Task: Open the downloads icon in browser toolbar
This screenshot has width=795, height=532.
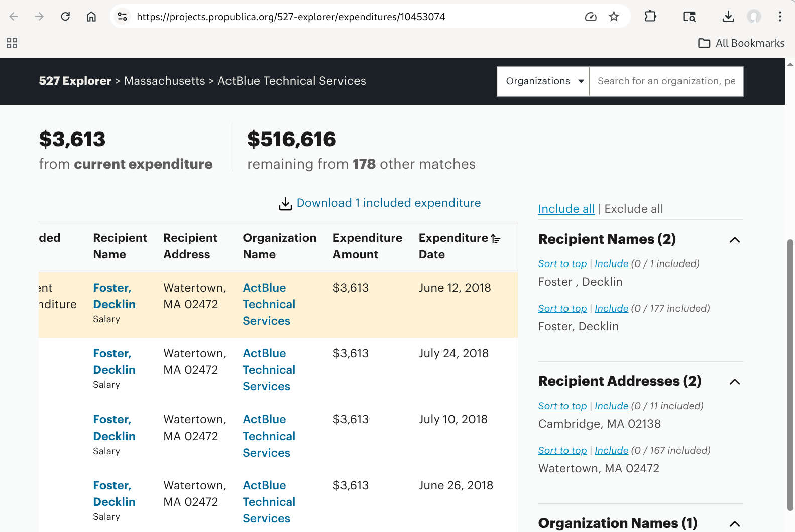Action: tap(728, 17)
